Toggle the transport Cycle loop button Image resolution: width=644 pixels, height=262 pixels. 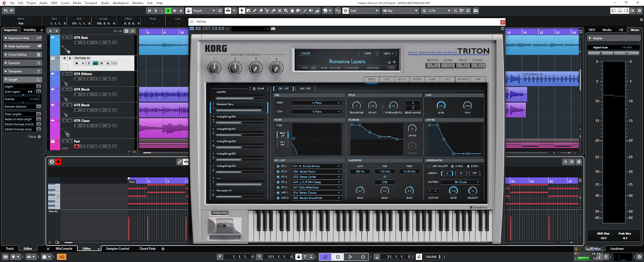tap(325, 257)
